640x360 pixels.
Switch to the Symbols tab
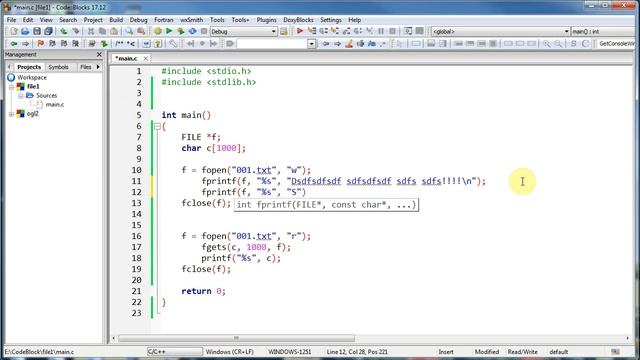click(58, 67)
